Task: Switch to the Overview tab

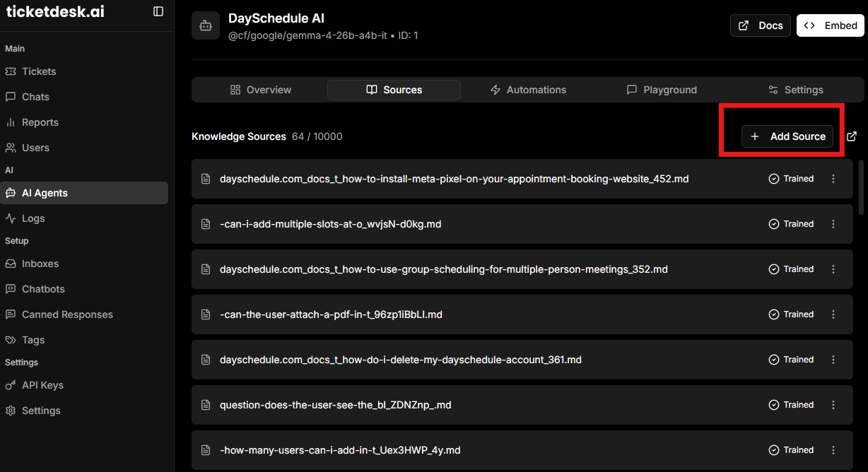Action: coord(260,90)
